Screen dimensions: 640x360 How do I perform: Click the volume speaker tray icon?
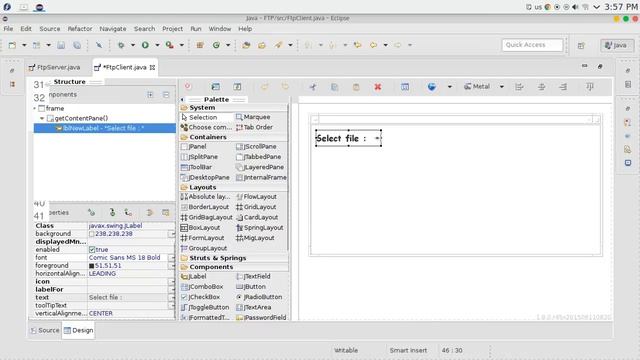[576, 7]
